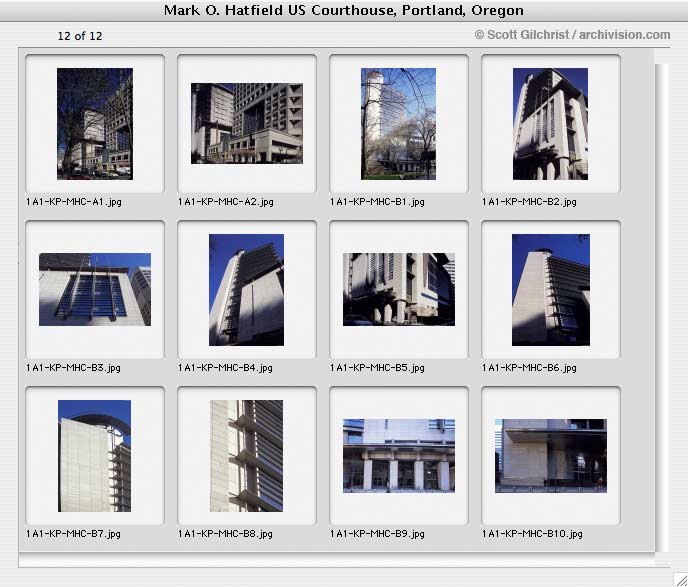Image resolution: width=688 pixels, height=587 pixels.
Task: Open thumbnail 1A1-KP-MHC-B8.jpg
Action: (x=247, y=456)
